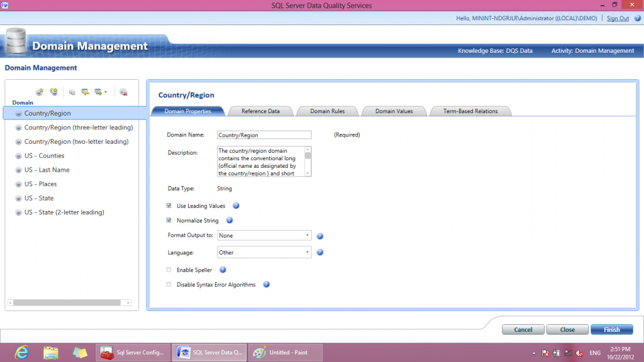Open Internet Explorer from the taskbar
The height and width of the screenshot is (362, 644).
(21, 353)
